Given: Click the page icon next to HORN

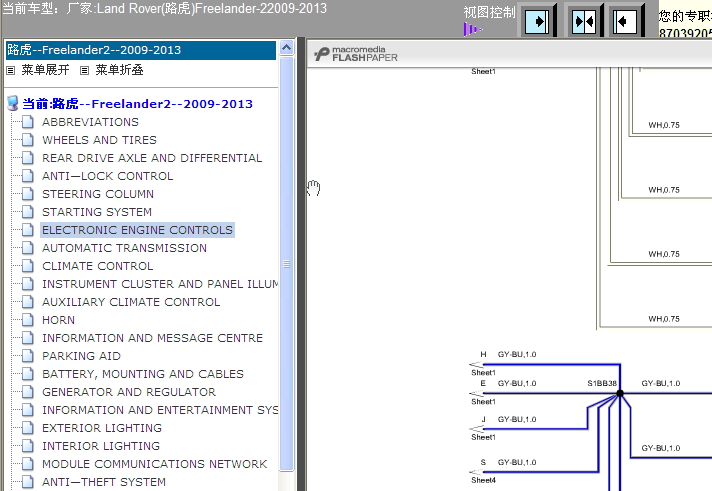Looking at the screenshot, I should (28, 320).
